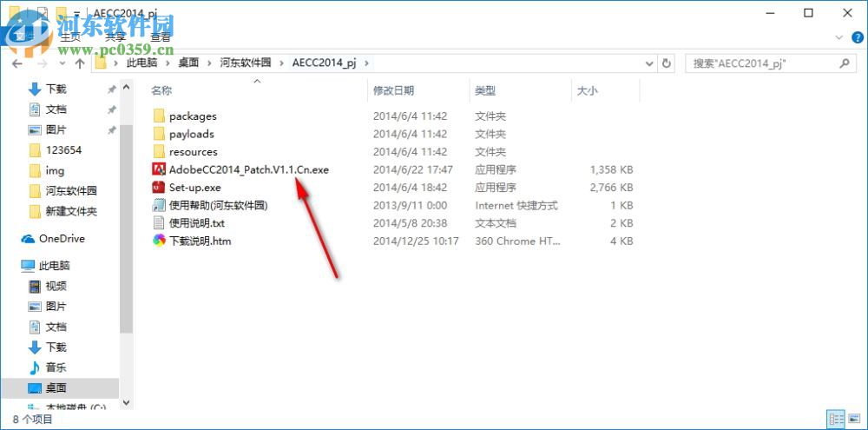This screenshot has width=868, height=430.
Task: Click AECC2014_pj breadcrumb segment
Action: (325, 63)
